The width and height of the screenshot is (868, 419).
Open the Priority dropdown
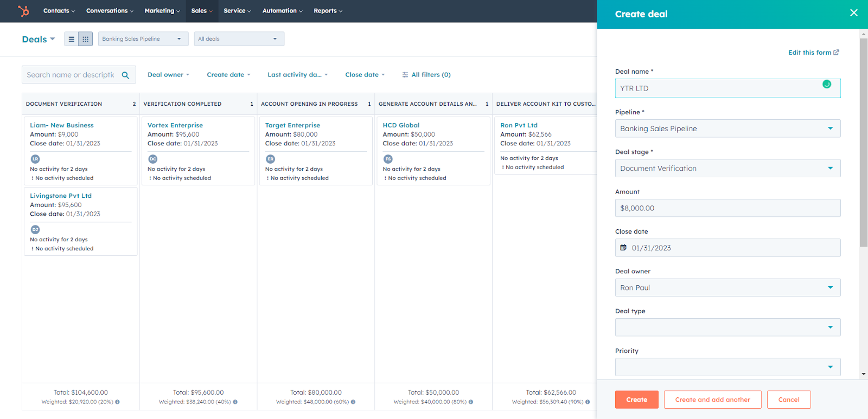coord(727,367)
